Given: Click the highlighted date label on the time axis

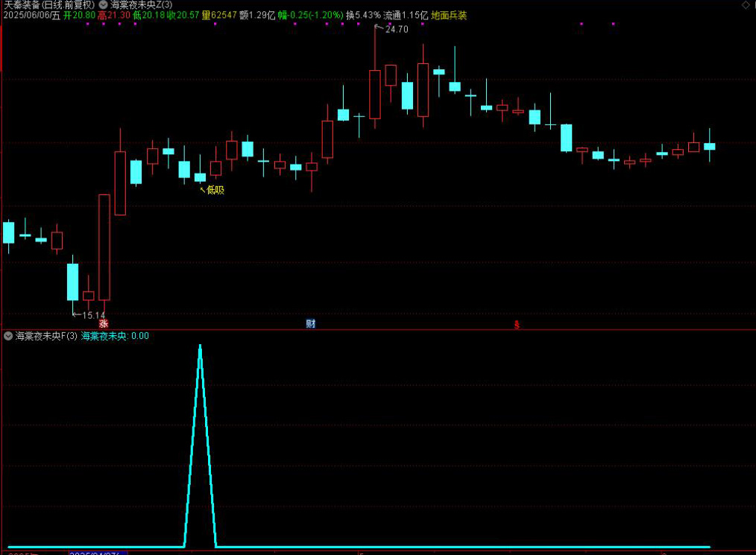Looking at the screenshot, I should [x=98, y=553].
